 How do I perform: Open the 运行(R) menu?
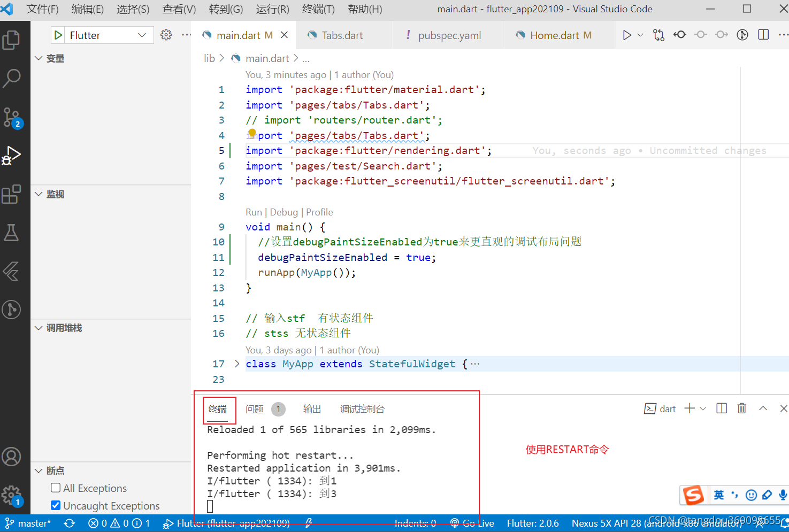pyautogui.click(x=273, y=9)
